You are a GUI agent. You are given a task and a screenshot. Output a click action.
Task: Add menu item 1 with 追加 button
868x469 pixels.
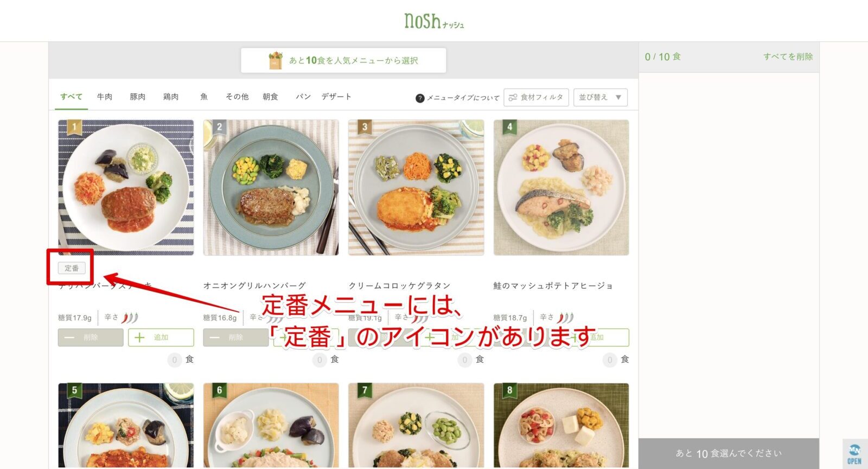(161, 337)
